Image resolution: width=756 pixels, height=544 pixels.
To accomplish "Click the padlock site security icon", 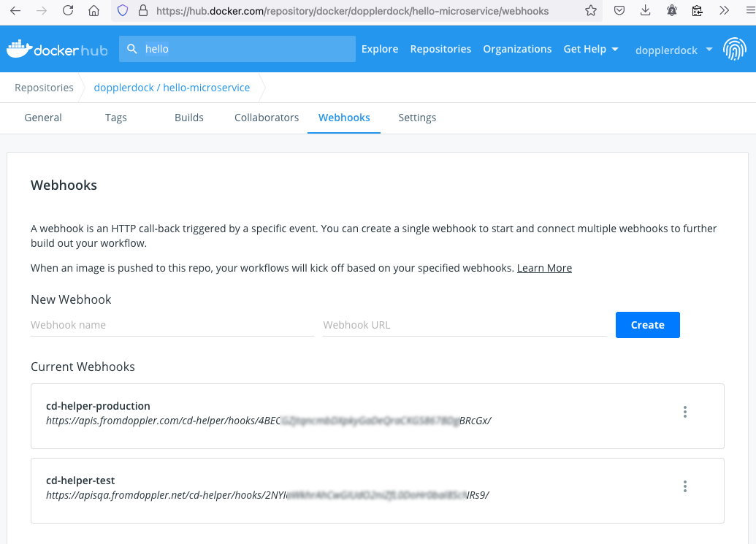I will point(143,11).
